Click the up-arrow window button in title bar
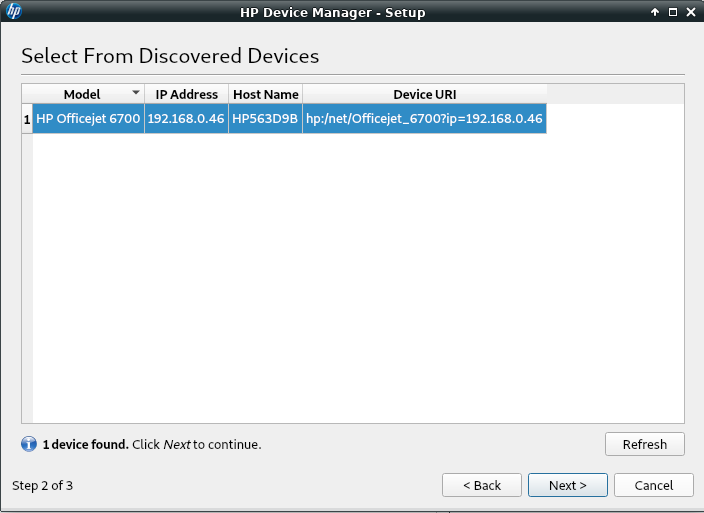The width and height of the screenshot is (704, 513). [x=655, y=12]
